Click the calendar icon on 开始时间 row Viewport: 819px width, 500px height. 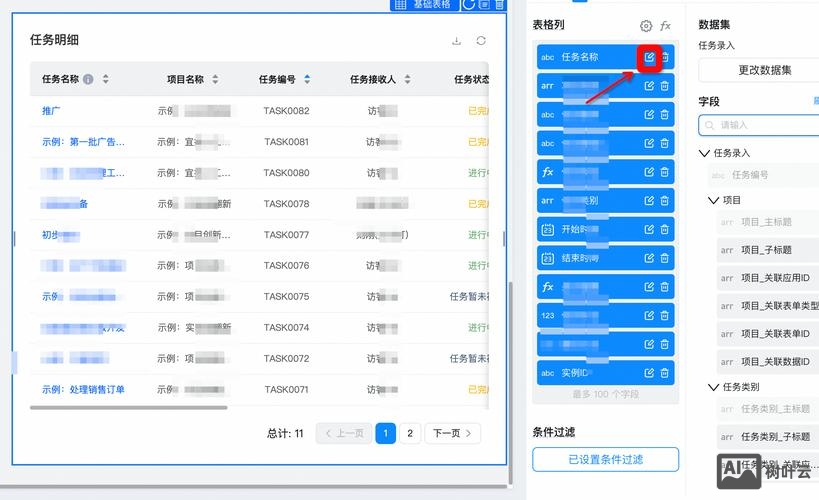(x=547, y=229)
